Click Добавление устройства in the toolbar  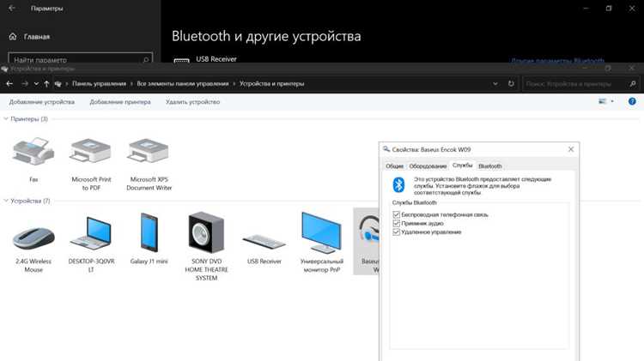pos(42,102)
